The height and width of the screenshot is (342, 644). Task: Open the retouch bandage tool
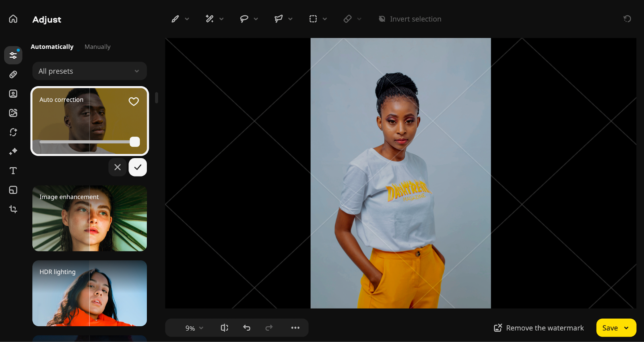click(x=13, y=74)
